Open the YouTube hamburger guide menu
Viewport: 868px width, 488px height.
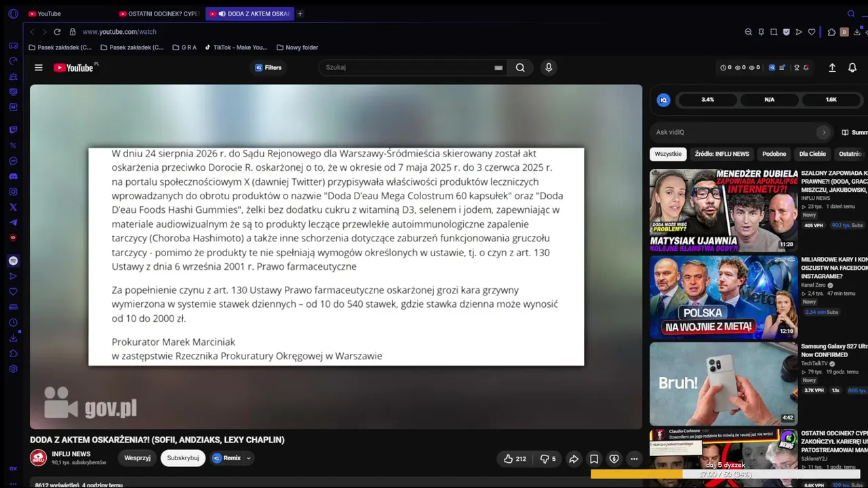click(39, 68)
